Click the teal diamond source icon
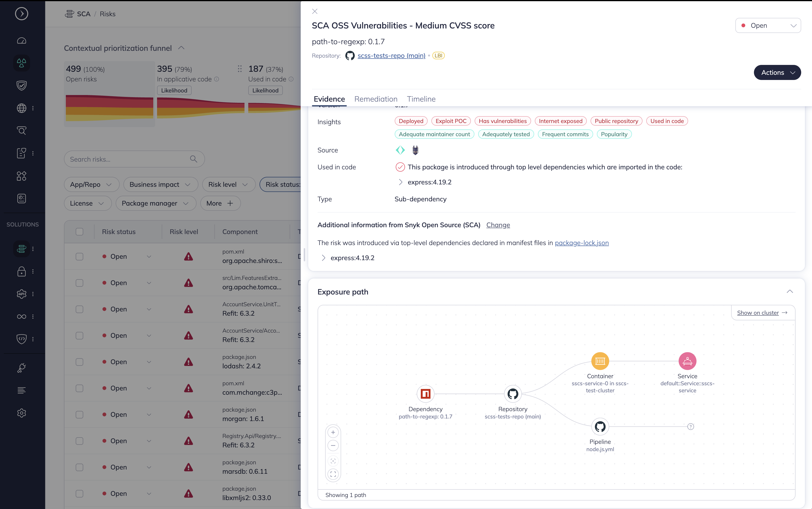This screenshot has height=509, width=812. tap(400, 150)
